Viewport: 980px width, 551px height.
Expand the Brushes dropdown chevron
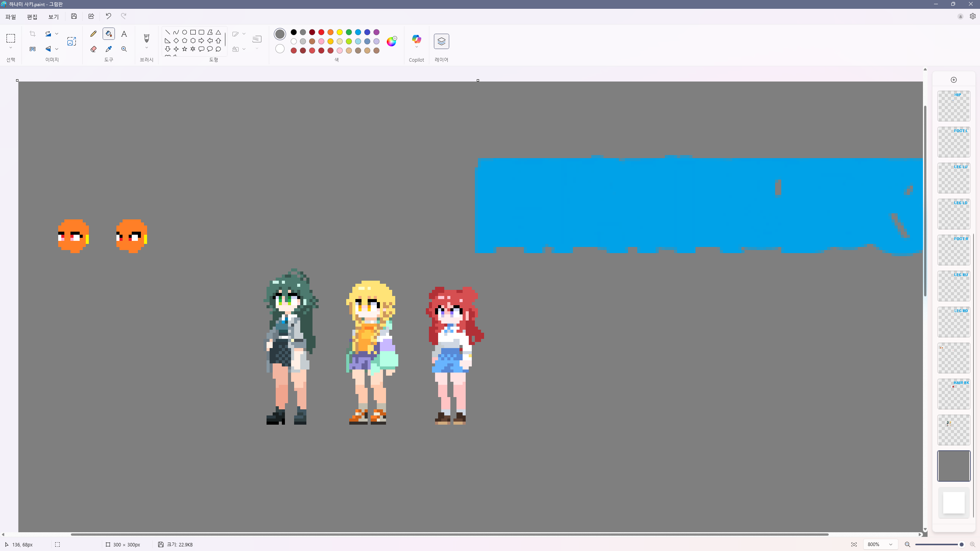tap(147, 48)
